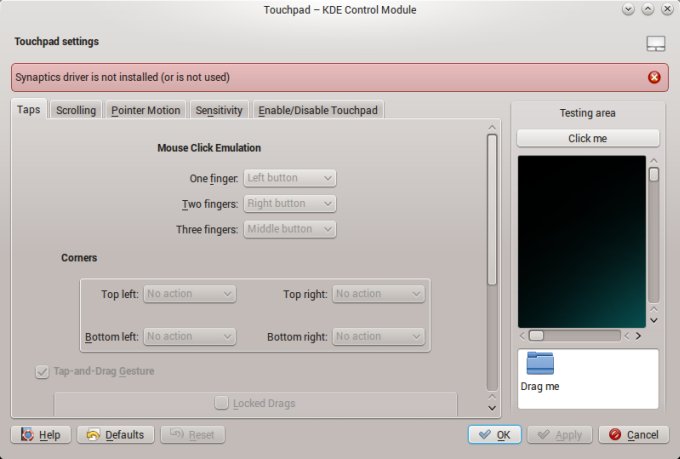Click the Reset button
Image resolution: width=680 pixels, height=459 pixels.
click(x=193, y=435)
